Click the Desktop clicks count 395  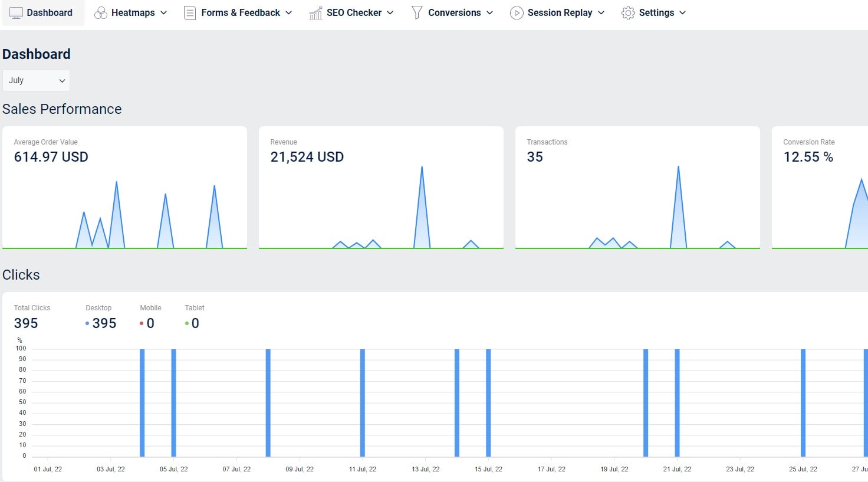point(104,323)
